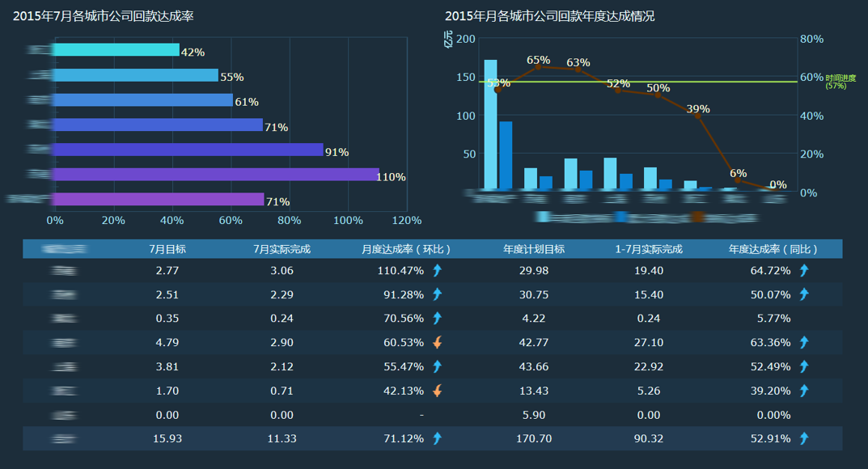Click the 2.77 cell in 7月目标

click(x=167, y=270)
